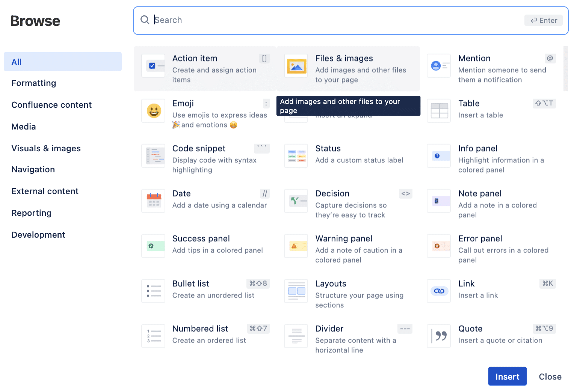Select the Date calendar icon
The image size is (574, 392).
pos(153,201)
